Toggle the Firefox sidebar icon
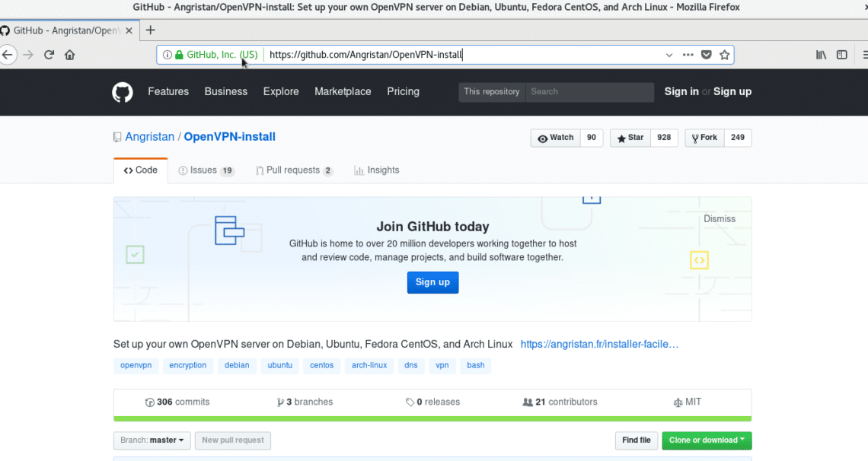 click(842, 55)
